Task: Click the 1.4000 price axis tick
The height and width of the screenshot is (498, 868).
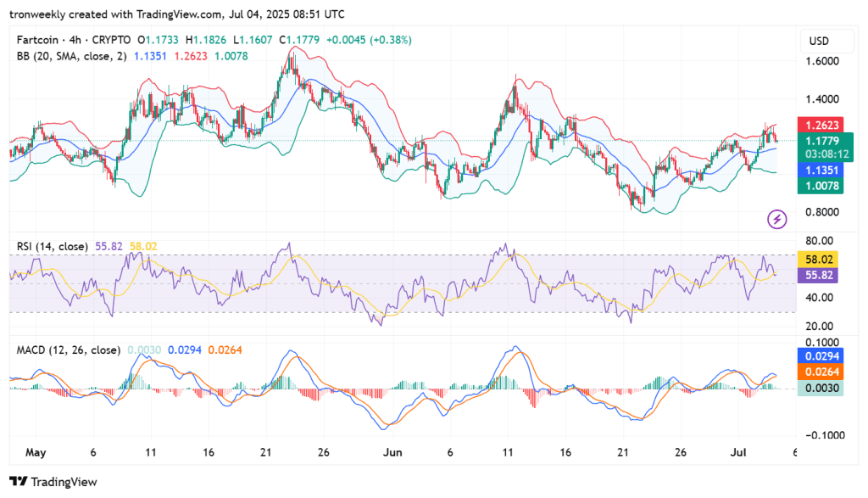Action: [x=822, y=99]
